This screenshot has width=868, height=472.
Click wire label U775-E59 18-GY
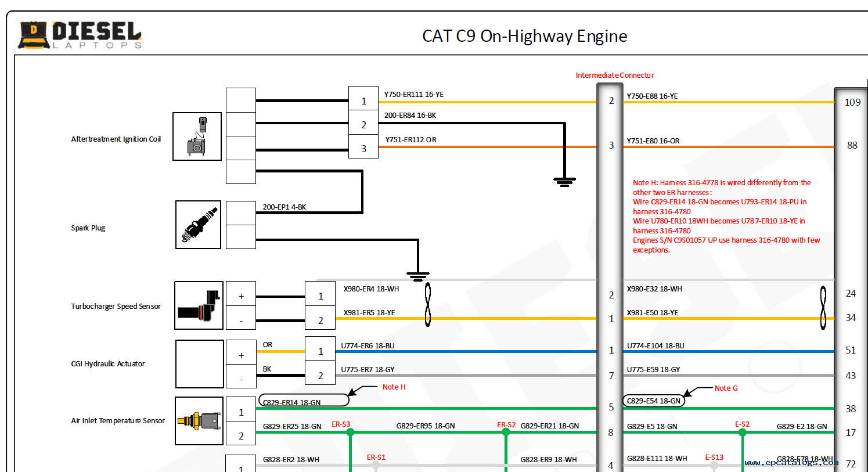(x=653, y=369)
